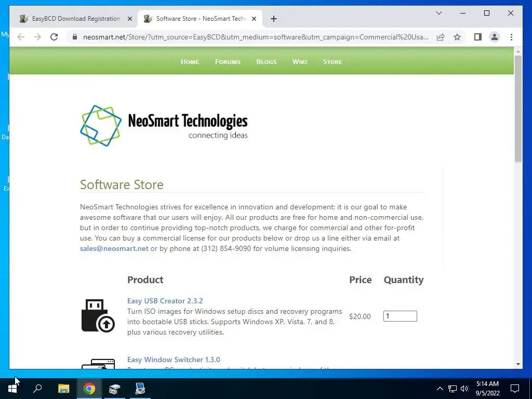Maximize the Chrome window
532x399 pixels.
(486, 13)
